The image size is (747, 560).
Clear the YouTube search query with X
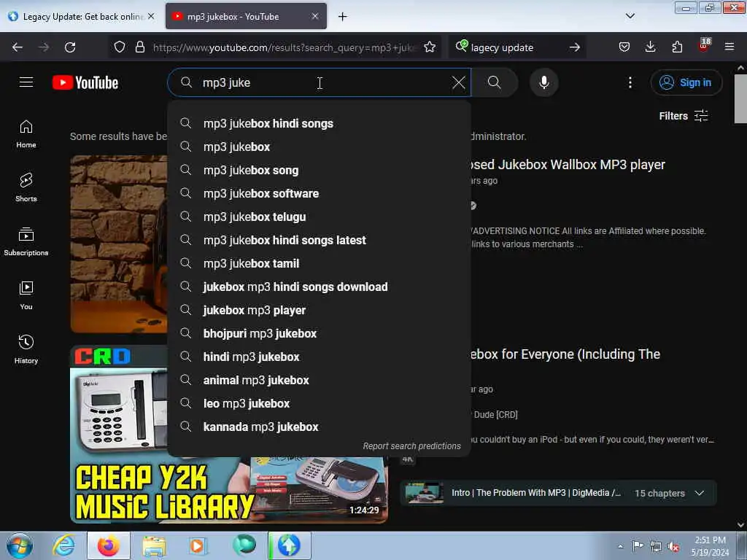click(458, 82)
